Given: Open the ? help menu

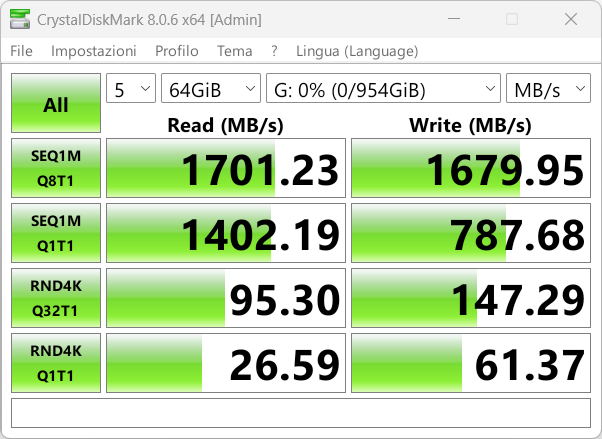Looking at the screenshot, I should click(x=274, y=51).
